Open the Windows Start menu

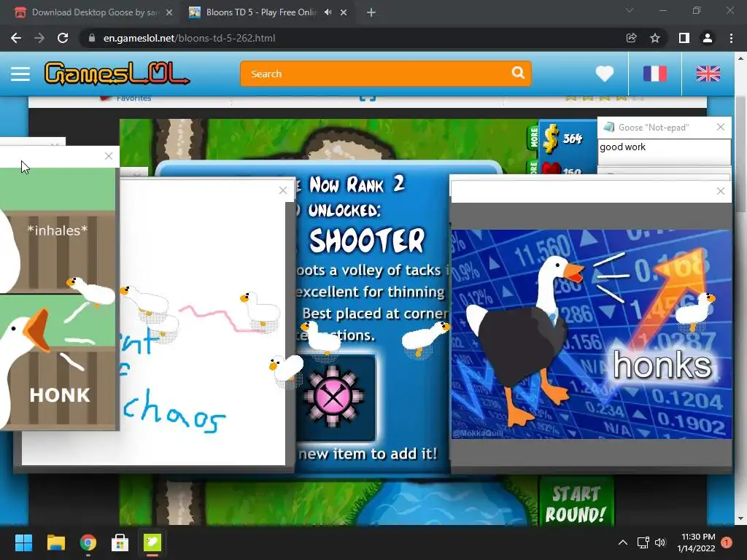(x=23, y=542)
